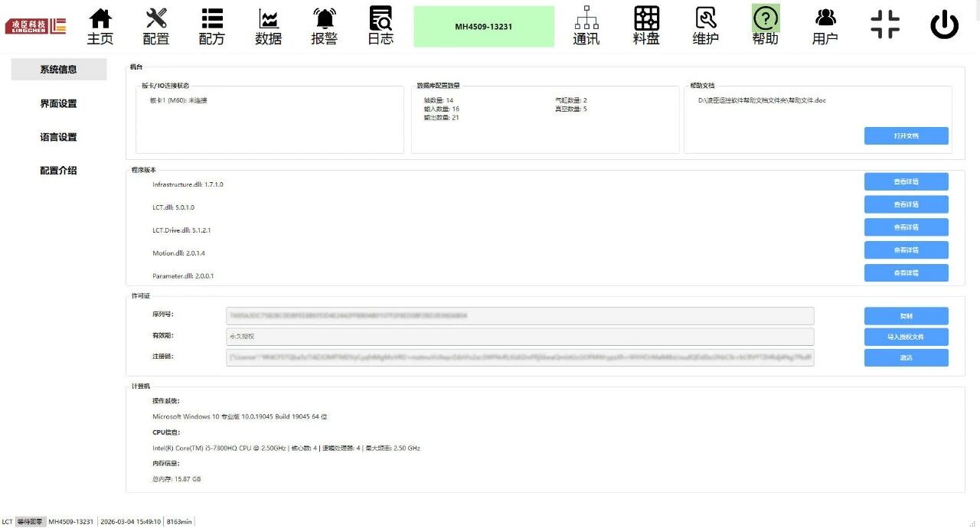Viewport: 980px width, 528px height.
Task: Open the 料盘 tray icon
Action: tap(646, 27)
